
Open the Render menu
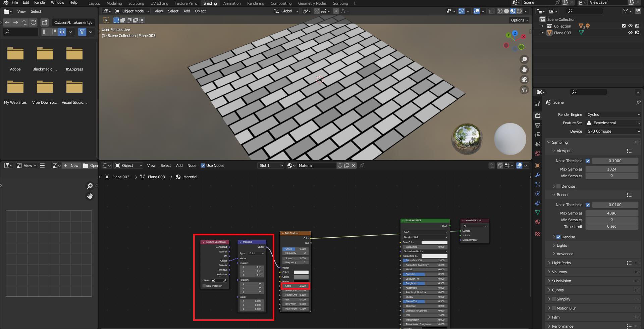click(40, 2)
